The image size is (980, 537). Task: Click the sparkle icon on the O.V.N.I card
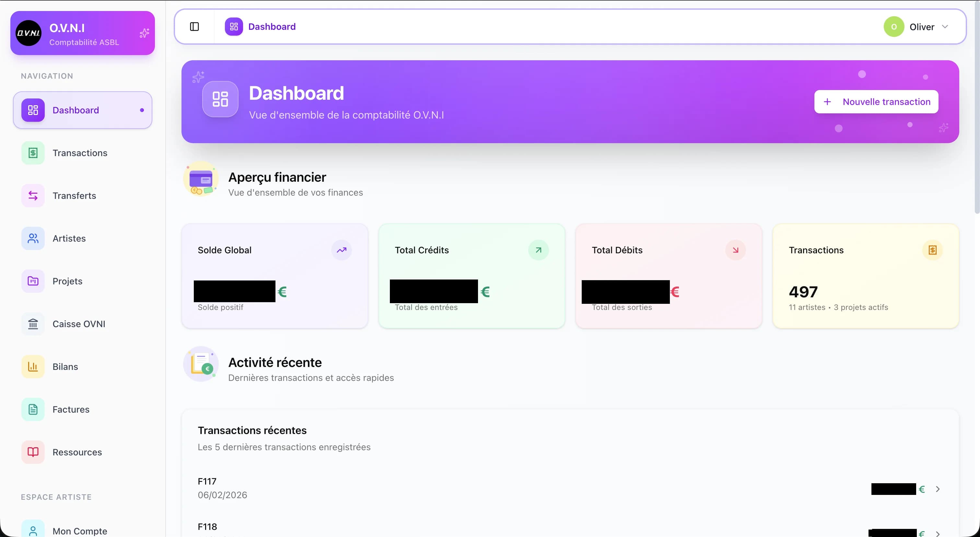pyautogui.click(x=144, y=33)
